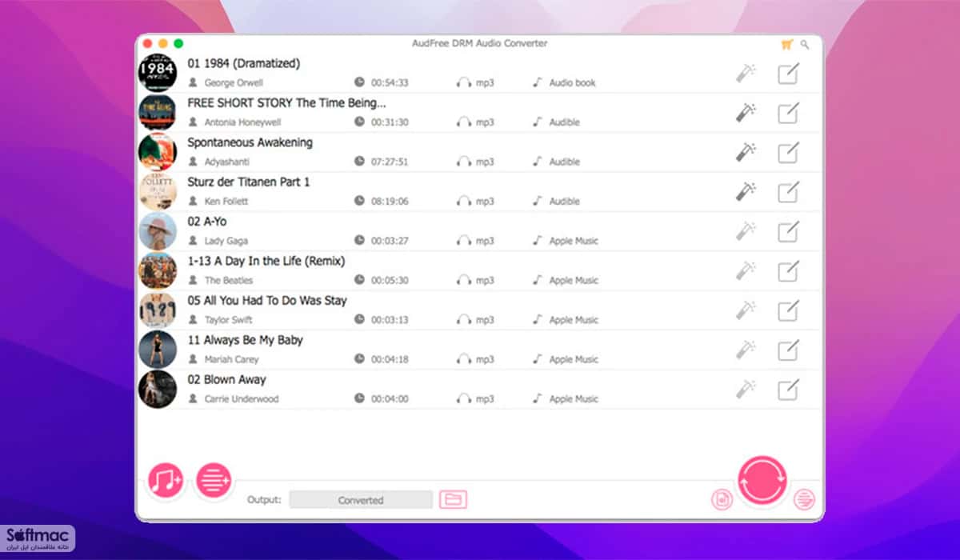Edit tags for FREE SHORT STORY row
Image resolution: width=960 pixels, height=560 pixels.
[x=788, y=113]
